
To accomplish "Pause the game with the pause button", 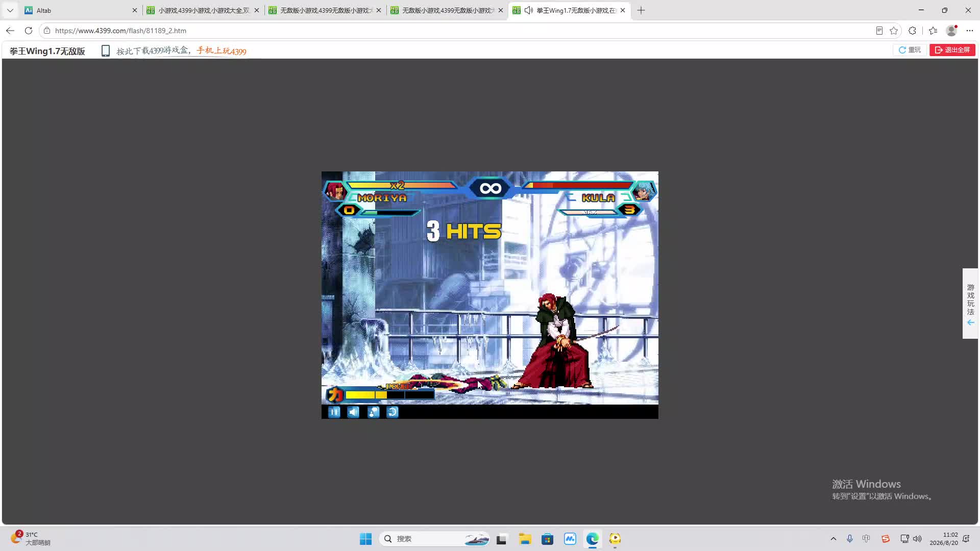I will click(x=334, y=412).
